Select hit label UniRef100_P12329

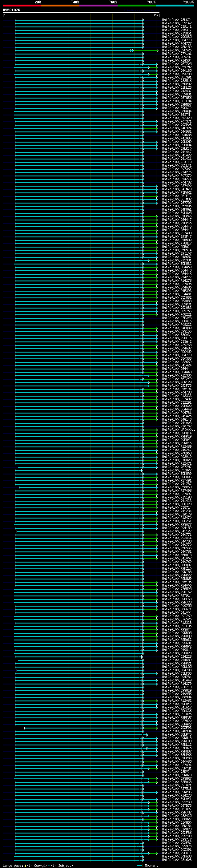click(176, 118)
